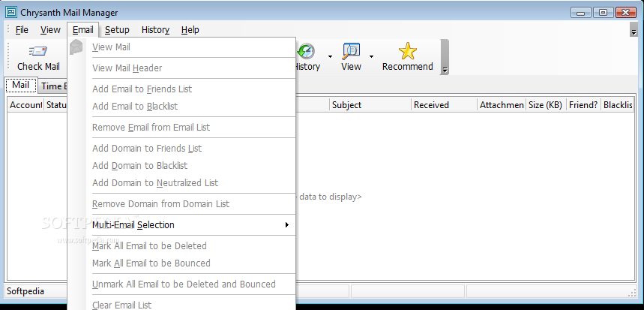The height and width of the screenshot is (310, 644).
Task: Close the Chrysanth Mail Manager window
Action: click(x=627, y=13)
